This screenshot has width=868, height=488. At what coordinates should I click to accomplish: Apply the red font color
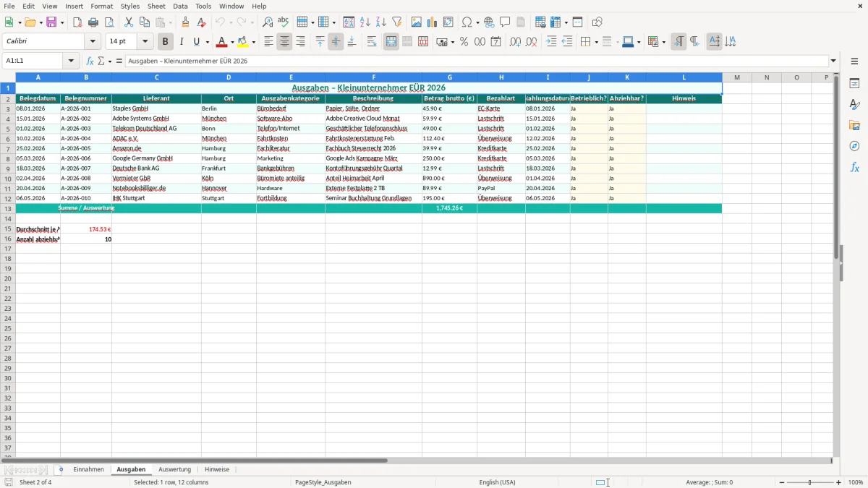[222, 42]
